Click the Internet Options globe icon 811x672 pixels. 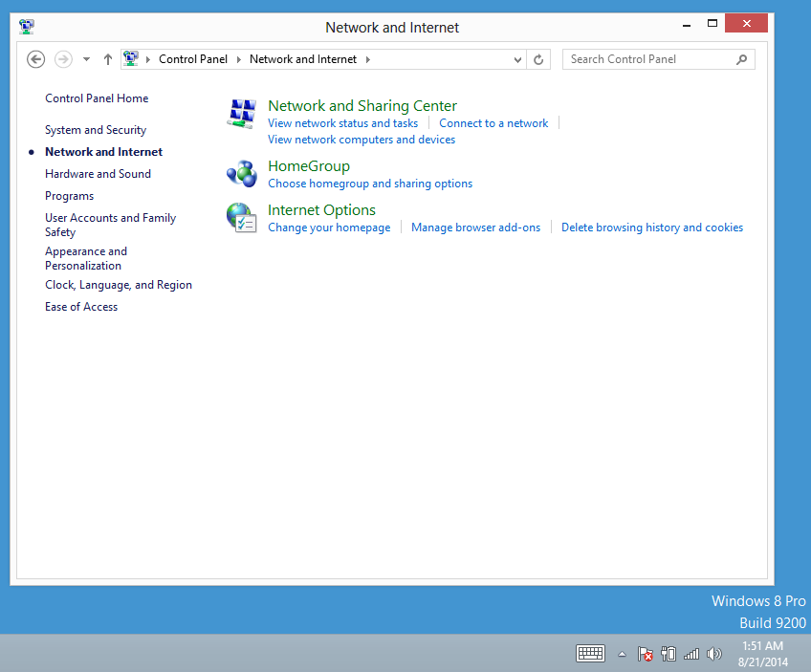point(242,218)
